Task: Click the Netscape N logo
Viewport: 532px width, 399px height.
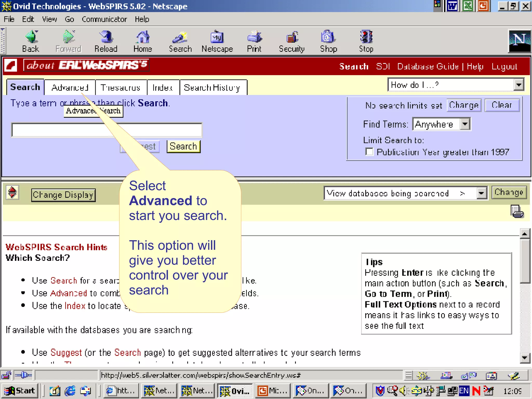Action: pyautogui.click(x=519, y=41)
